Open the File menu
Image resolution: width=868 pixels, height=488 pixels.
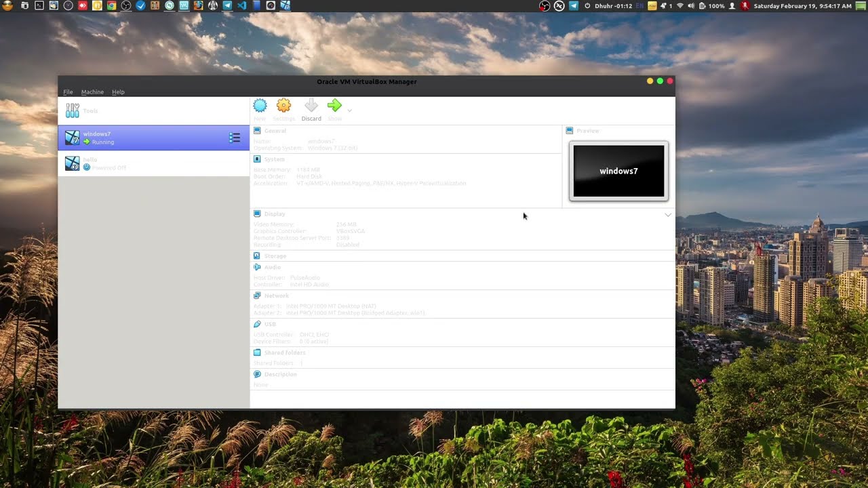click(68, 91)
